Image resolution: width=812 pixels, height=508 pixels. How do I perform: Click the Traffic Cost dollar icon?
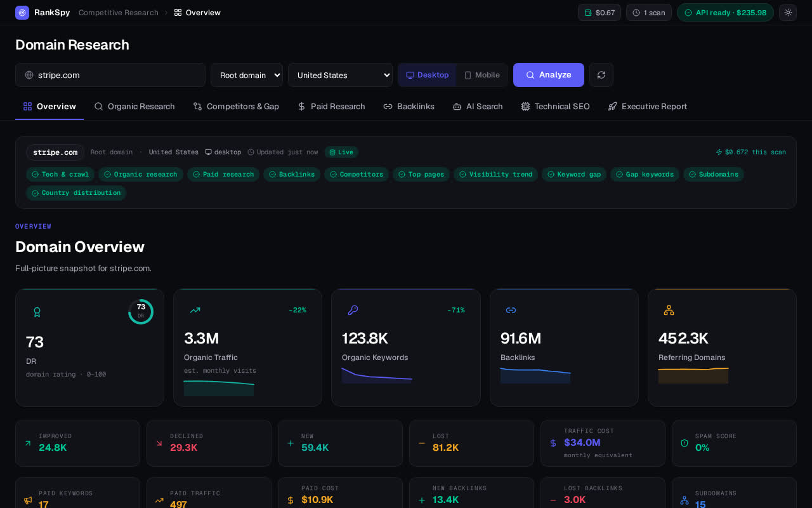(553, 443)
